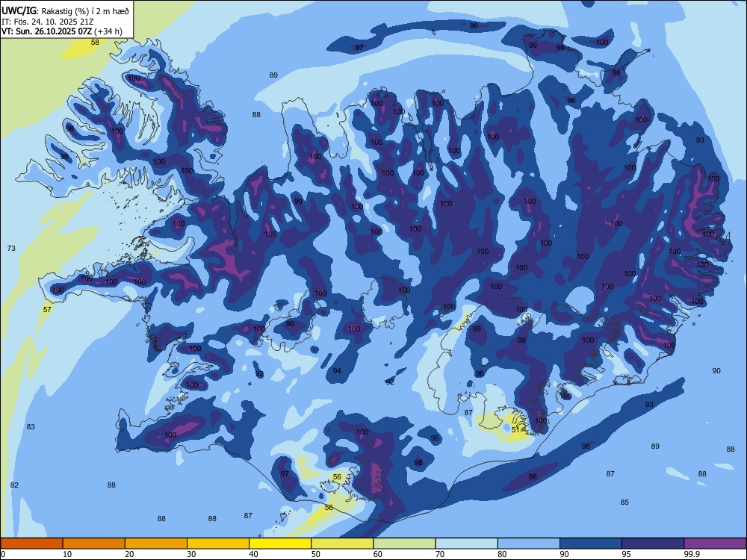Screen dimensions: 747x560
Task: Click the orange 10–20 legend swatch
Action: tap(94, 544)
